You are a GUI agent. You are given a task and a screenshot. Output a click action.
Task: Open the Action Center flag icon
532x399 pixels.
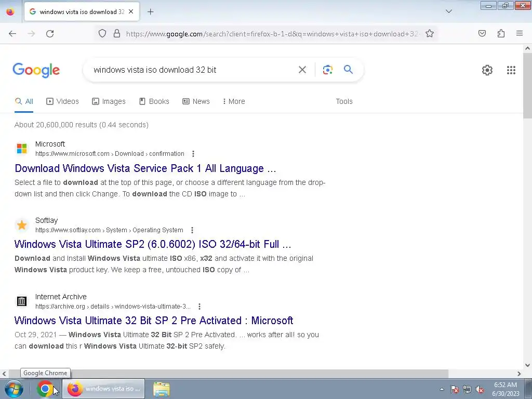coord(455,389)
